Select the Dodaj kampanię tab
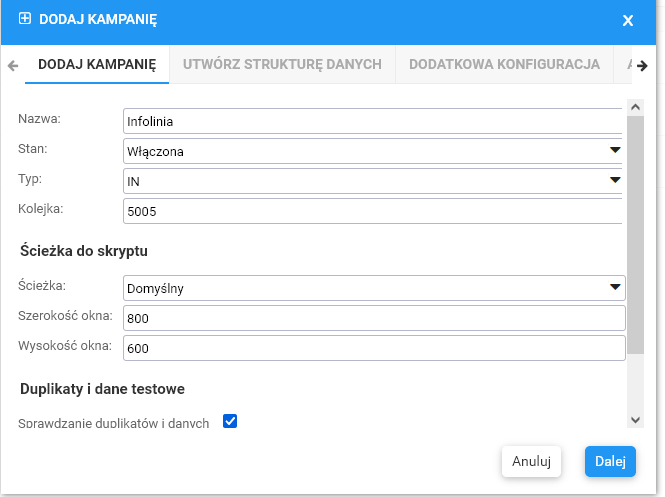 [97, 64]
